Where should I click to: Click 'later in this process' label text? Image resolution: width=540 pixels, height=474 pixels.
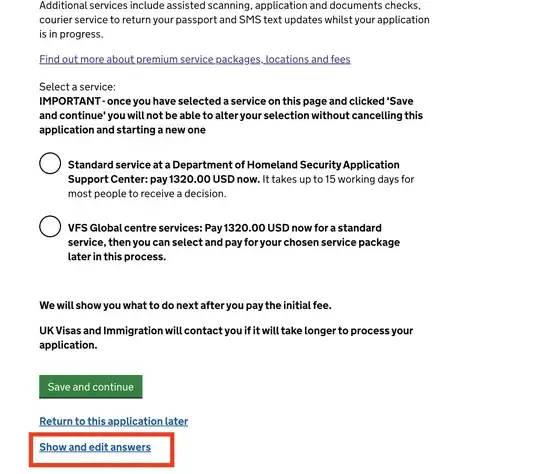click(117, 257)
